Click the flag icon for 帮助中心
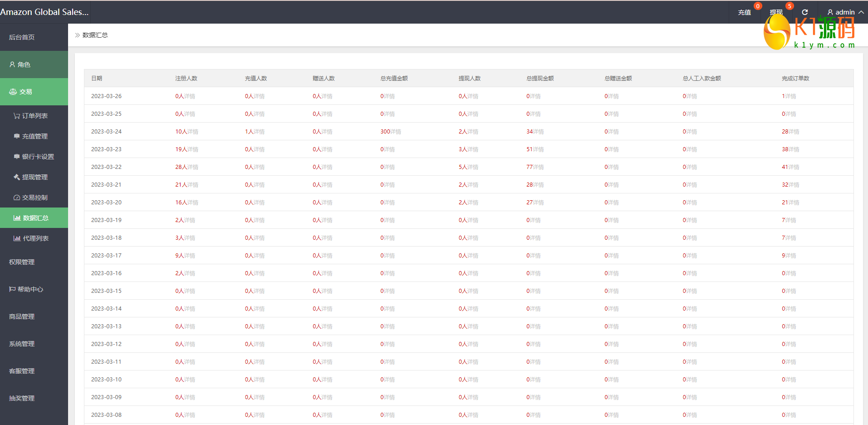 (12, 289)
